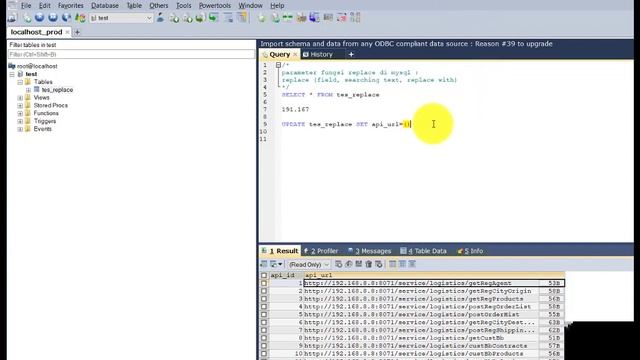Screen dimensions: 640x360
Task: Switch to the 4 Table Data tab
Action: (424, 251)
